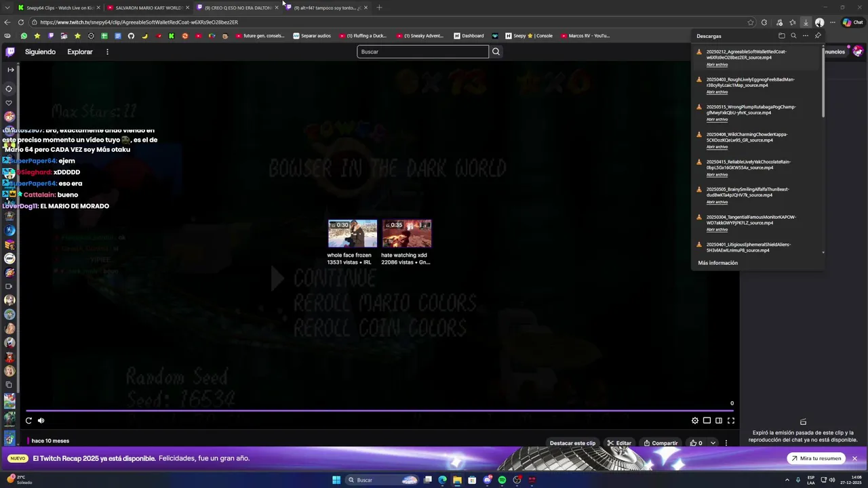Open the browser profile avatar
The width and height of the screenshot is (868, 488).
pos(819,22)
